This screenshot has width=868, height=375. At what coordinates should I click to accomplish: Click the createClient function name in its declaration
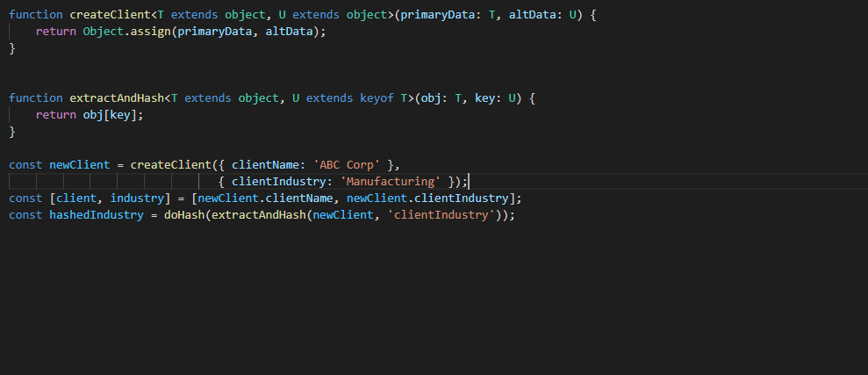[x=111, y=15]
